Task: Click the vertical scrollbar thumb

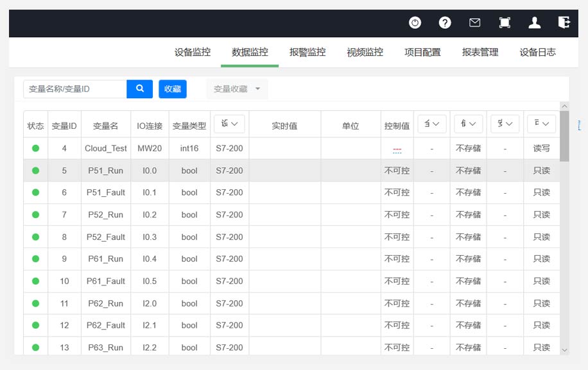Action: [x=564, y=136]
